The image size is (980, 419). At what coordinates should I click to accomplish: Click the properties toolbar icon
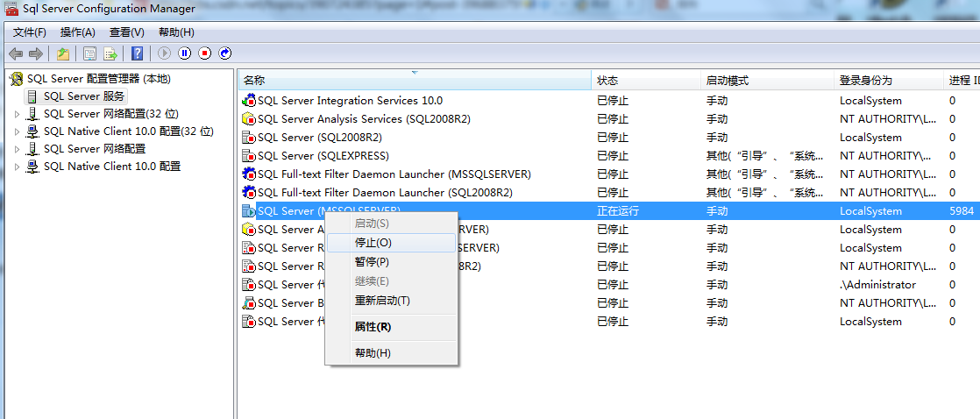tap(89, 53)
